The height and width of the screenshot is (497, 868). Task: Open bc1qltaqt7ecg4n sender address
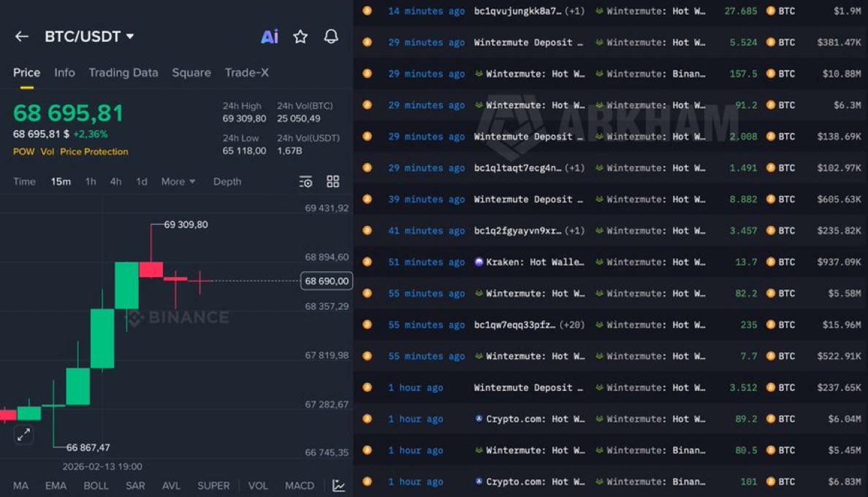point(517,167)
